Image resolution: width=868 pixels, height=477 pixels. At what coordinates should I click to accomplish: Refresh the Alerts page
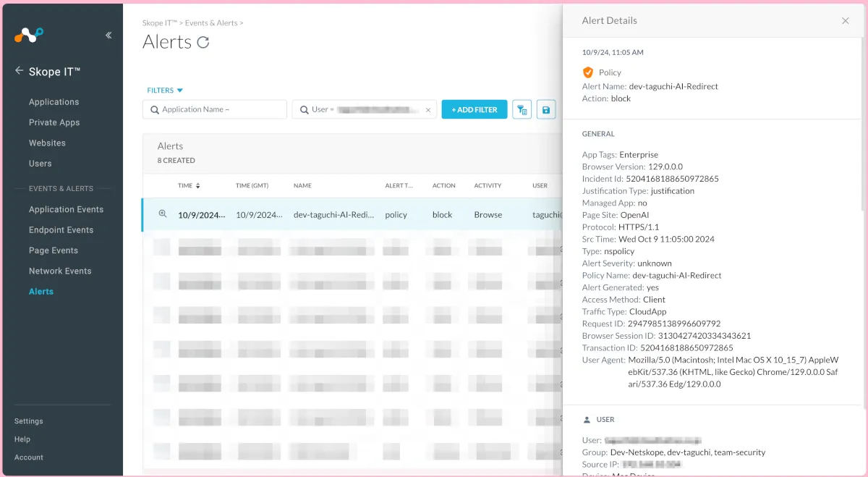[203, 43]
